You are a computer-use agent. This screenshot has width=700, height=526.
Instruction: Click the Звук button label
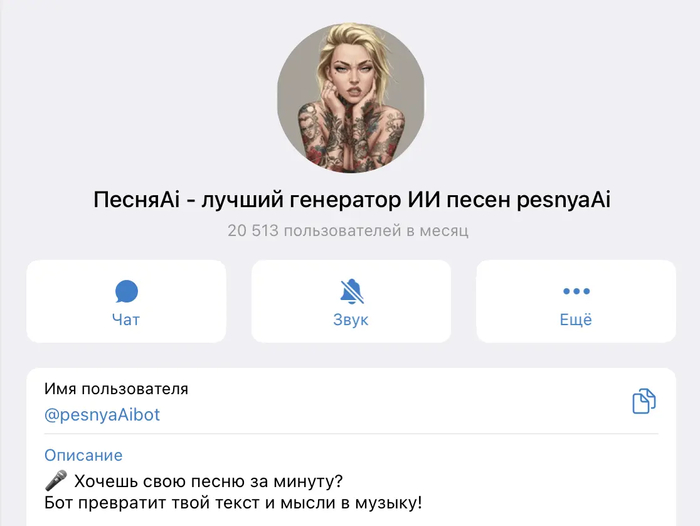351,320
